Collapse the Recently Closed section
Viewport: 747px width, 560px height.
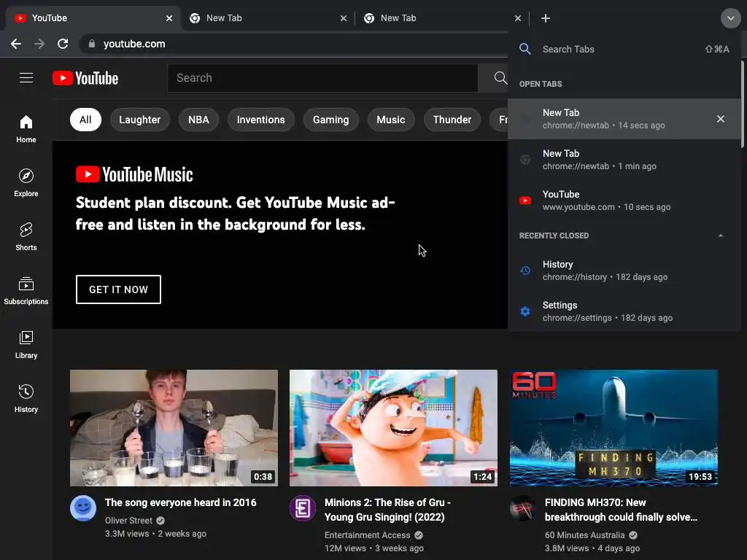[720, 236]
